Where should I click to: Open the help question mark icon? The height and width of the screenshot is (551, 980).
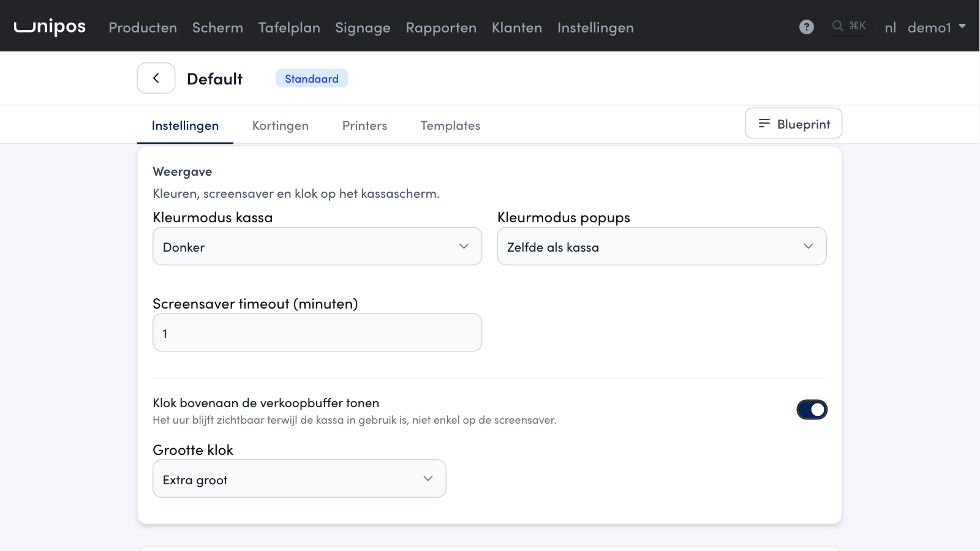tap(807, 27)
